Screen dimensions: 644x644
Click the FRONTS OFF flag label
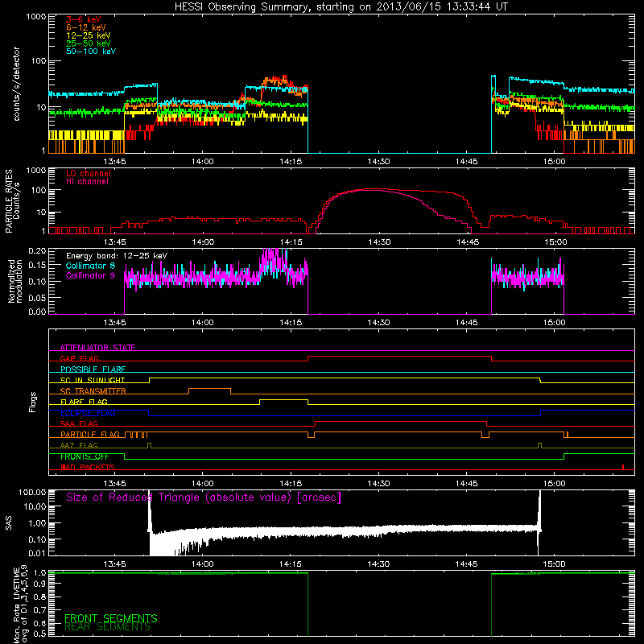point(85,456)
